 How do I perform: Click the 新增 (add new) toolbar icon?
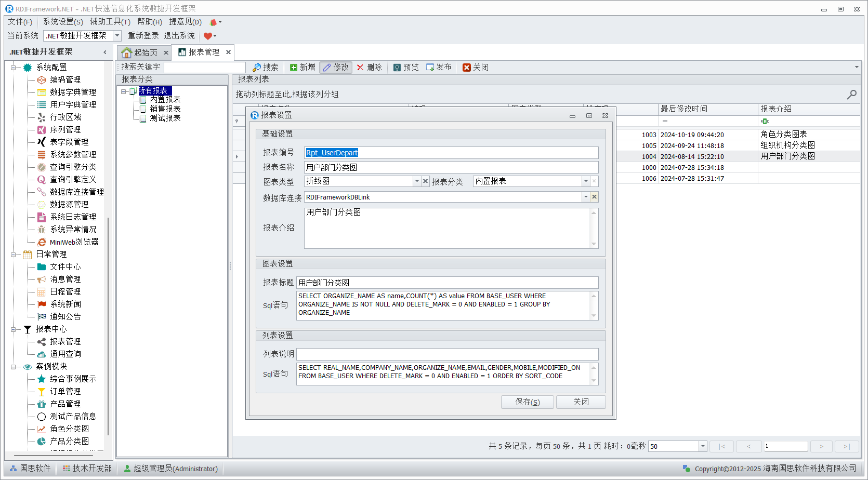click(x=294, y=68)
